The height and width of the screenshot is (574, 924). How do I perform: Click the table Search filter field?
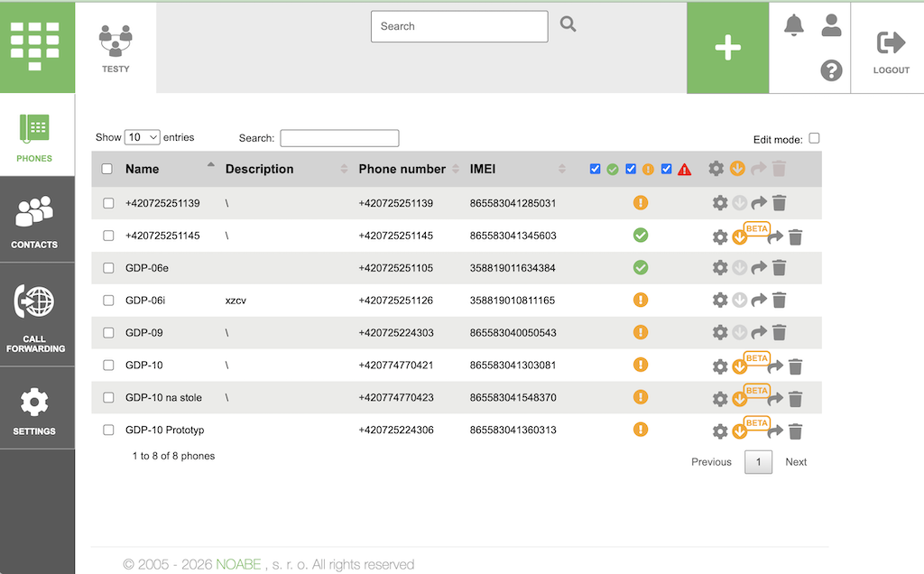coord(339,138)
